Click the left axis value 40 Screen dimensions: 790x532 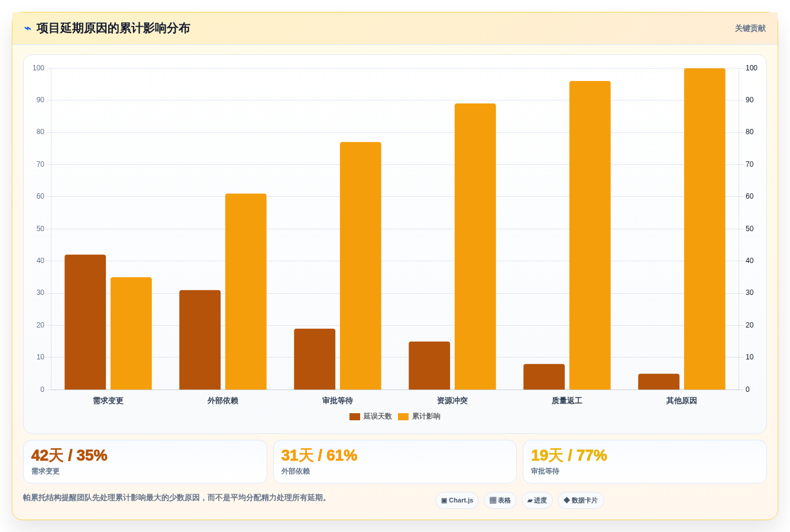coord(40,261)
